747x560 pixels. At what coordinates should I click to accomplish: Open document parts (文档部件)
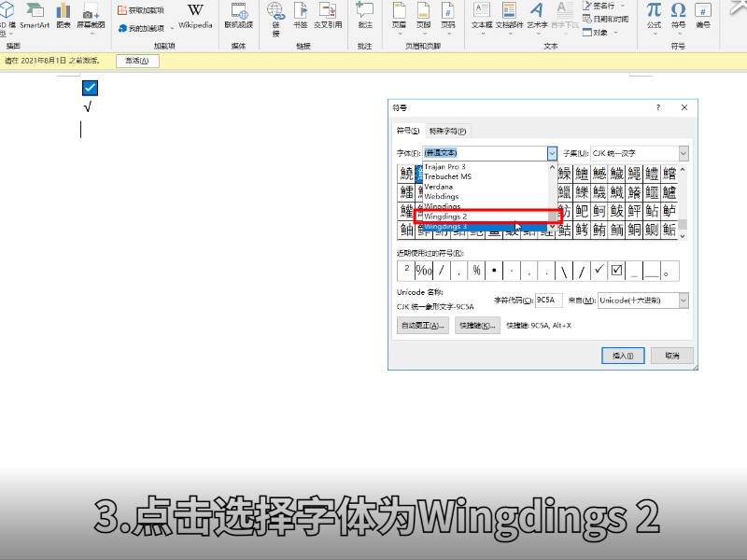coord(509,18)
